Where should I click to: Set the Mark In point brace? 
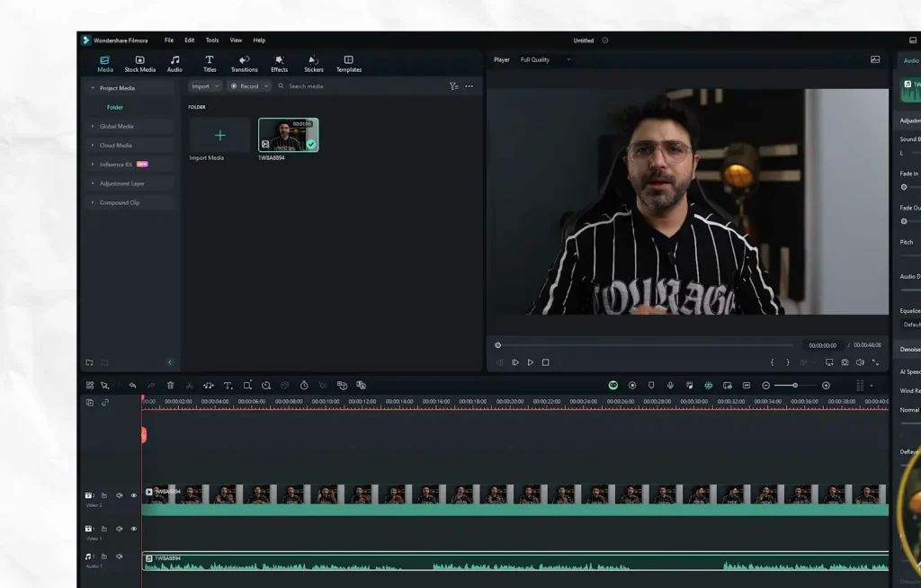coord(772,362)
